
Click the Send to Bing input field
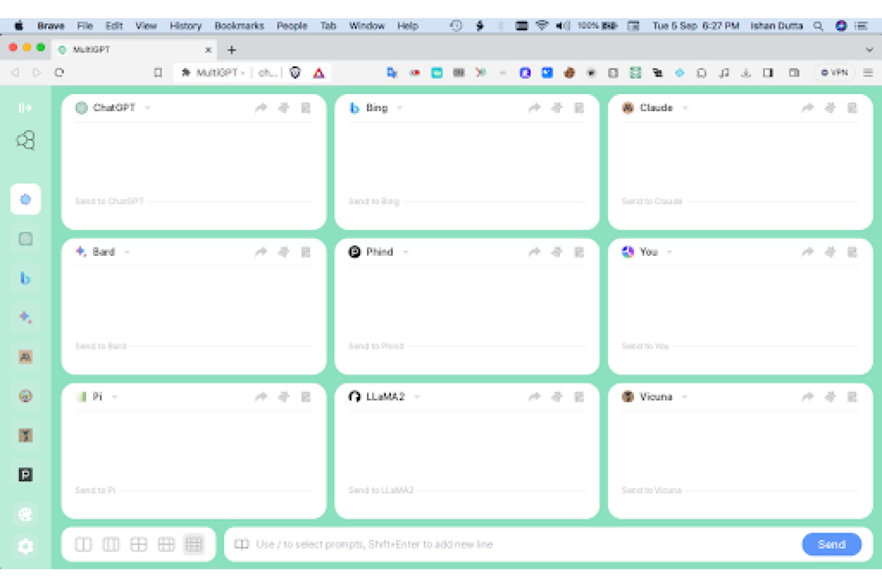point(467,201)
